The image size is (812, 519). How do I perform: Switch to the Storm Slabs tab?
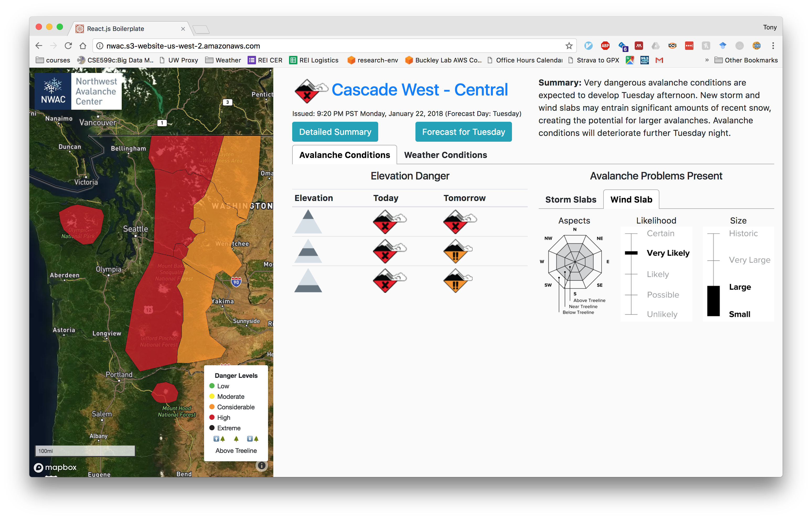(x=570, y=199)
